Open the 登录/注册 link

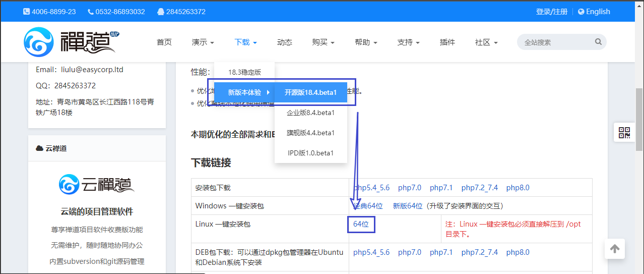point(551,12)
